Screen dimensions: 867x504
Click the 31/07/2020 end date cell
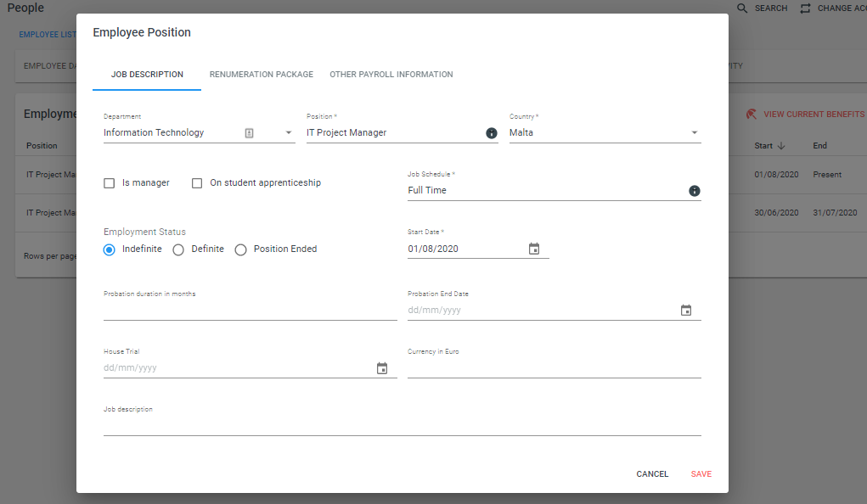pyautogui.click(x=835, y=213)
